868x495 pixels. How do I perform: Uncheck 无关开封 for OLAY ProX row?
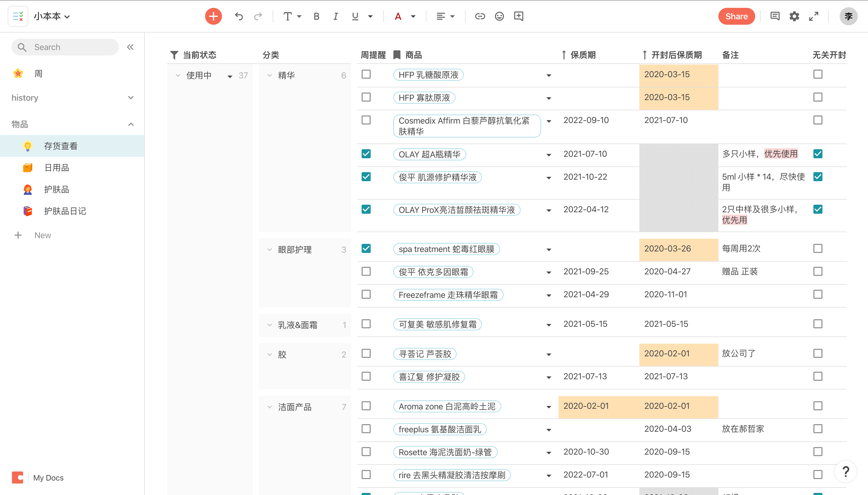point(818,210)
